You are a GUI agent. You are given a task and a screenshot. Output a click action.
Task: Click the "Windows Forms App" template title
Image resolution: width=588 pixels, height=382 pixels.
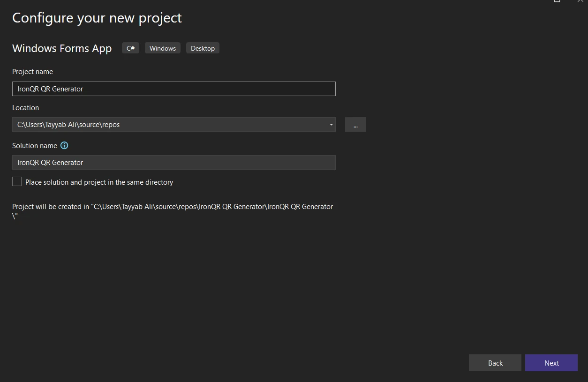coord(62,48)
